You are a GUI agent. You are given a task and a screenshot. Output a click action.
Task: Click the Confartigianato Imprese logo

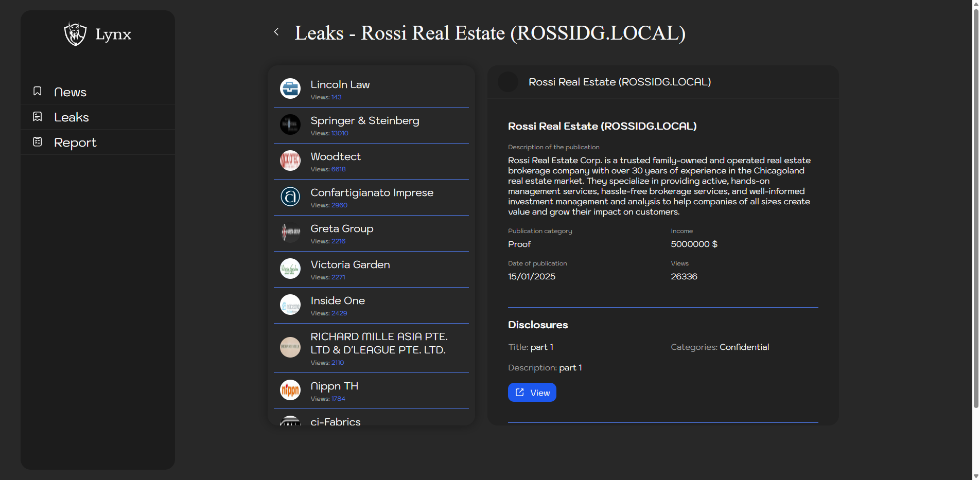290,197
